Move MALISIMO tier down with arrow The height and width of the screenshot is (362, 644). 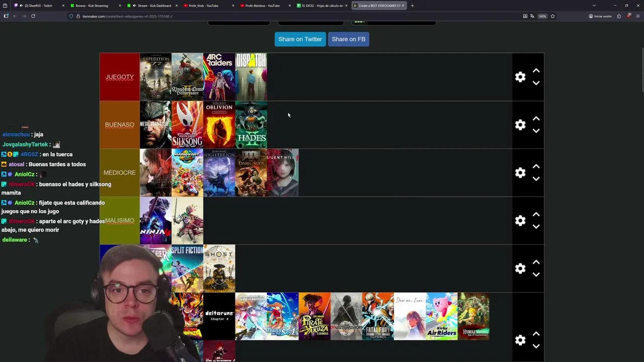coord(536,227)
